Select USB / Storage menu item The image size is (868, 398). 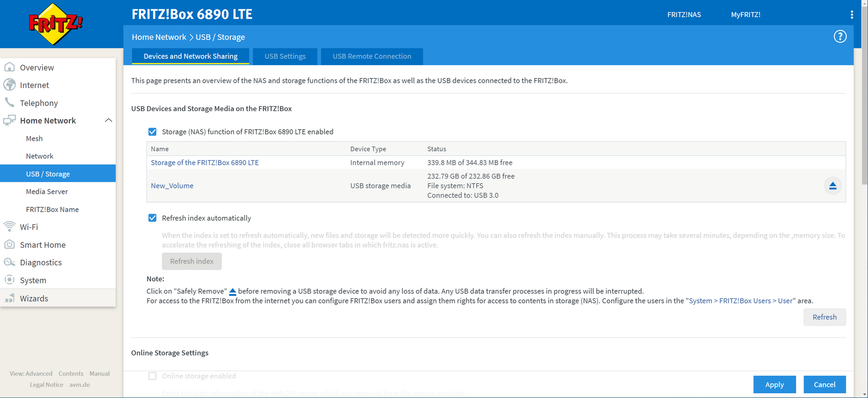click(58, 174)
